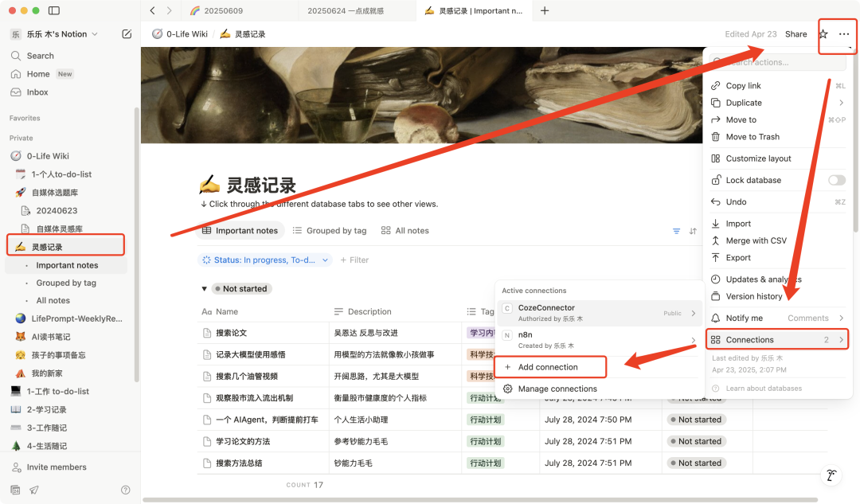The image size is (860, 504).
Task: Open AI读书笔记 in sidebar
Action: click(50, 337)
